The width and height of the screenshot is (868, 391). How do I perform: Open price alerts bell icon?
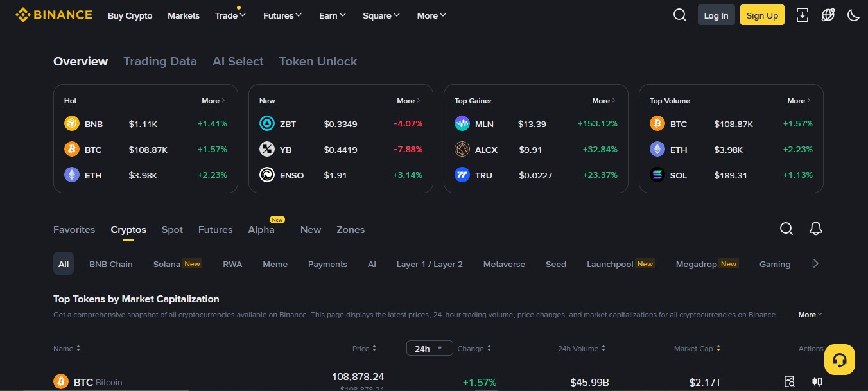(816, 229)
